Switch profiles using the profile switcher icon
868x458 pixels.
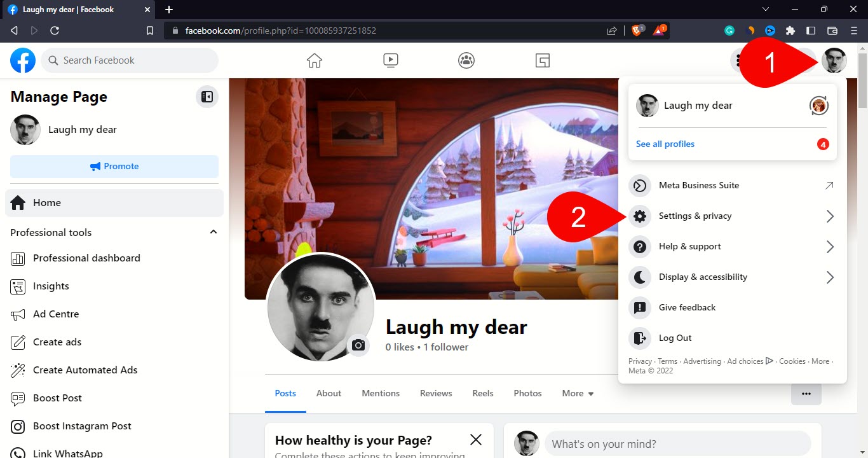(819, 106)
